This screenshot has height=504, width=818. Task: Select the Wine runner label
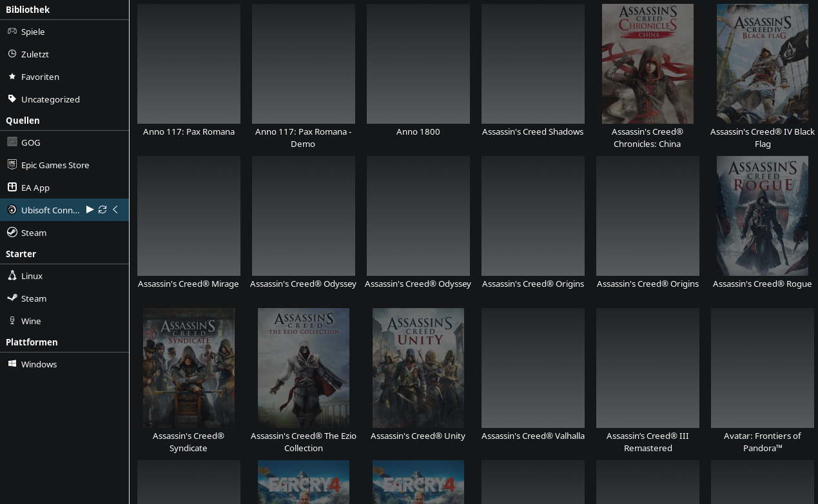tap(31, 321)
